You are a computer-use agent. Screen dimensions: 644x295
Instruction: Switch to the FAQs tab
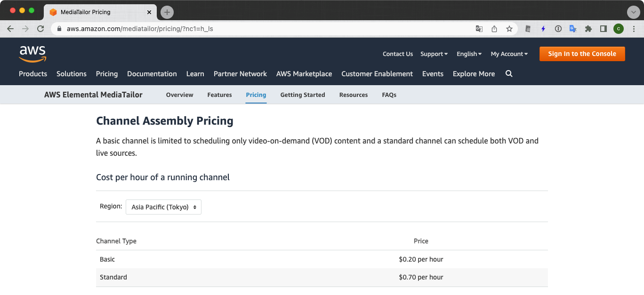pos(389,95)
